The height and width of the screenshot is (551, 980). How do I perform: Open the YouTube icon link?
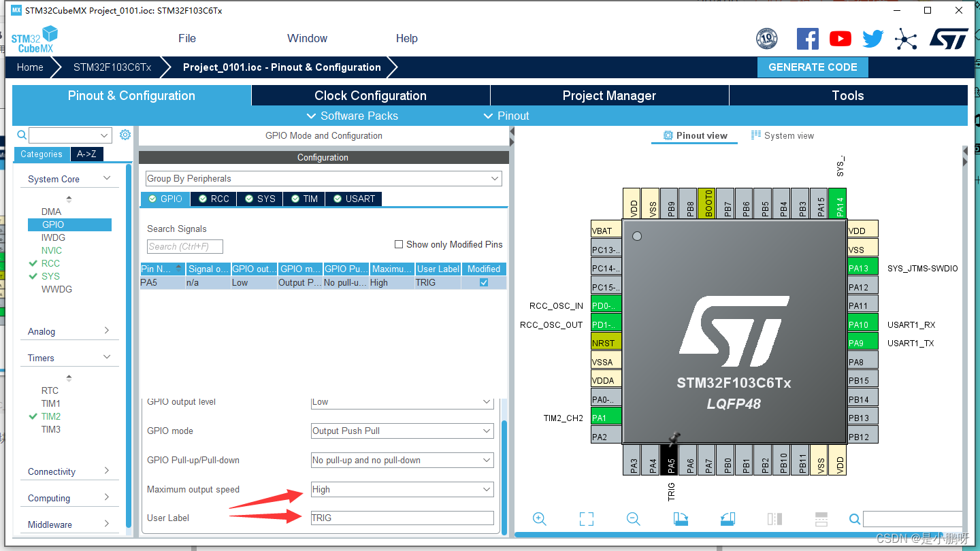click(840, 39)
